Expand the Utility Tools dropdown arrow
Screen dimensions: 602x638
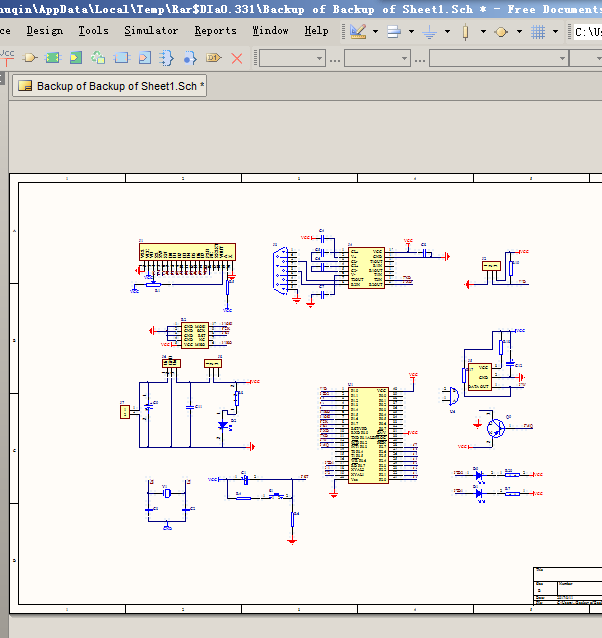tap(375, 31)
